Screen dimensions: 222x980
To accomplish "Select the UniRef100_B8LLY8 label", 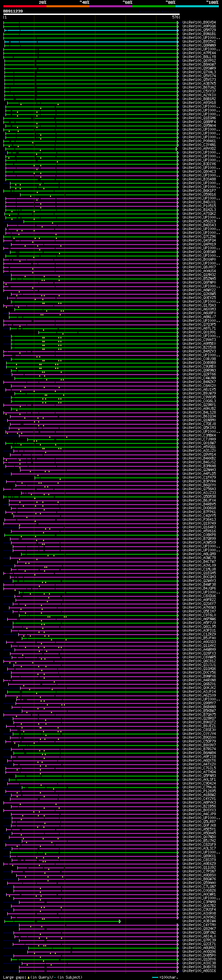I will (199, 57).
